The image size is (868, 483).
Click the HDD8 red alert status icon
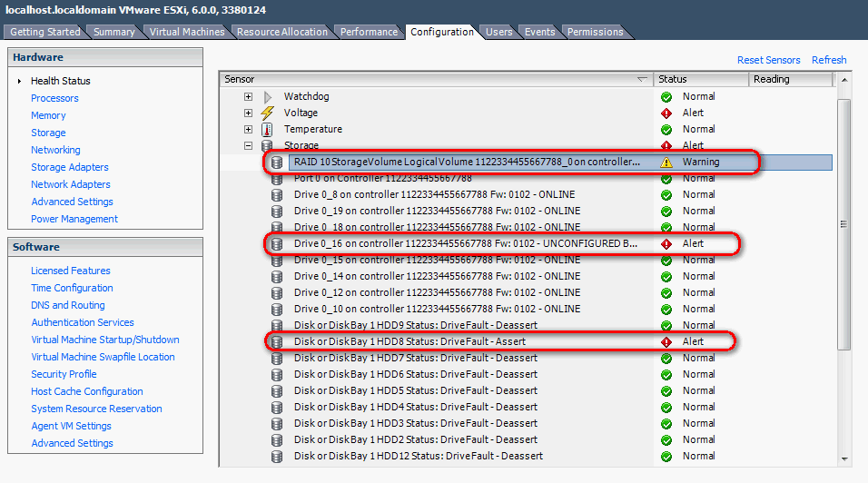tap(666, 342)
